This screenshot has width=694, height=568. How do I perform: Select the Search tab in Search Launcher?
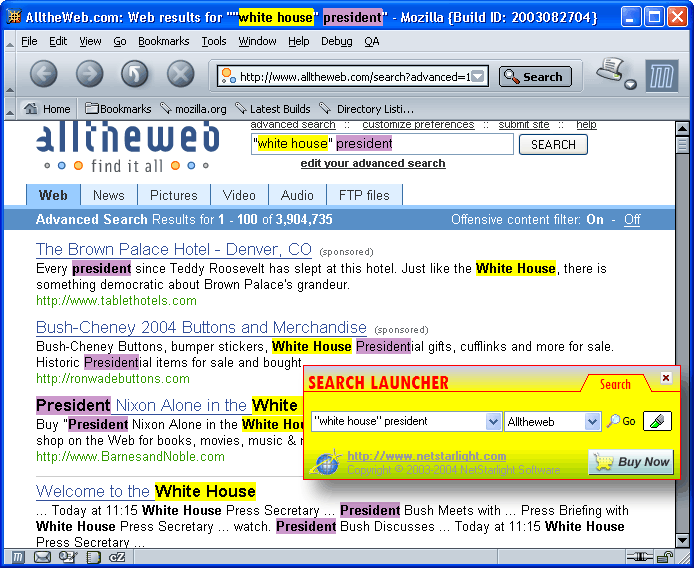pyautogui.click(x=615, y=384)
